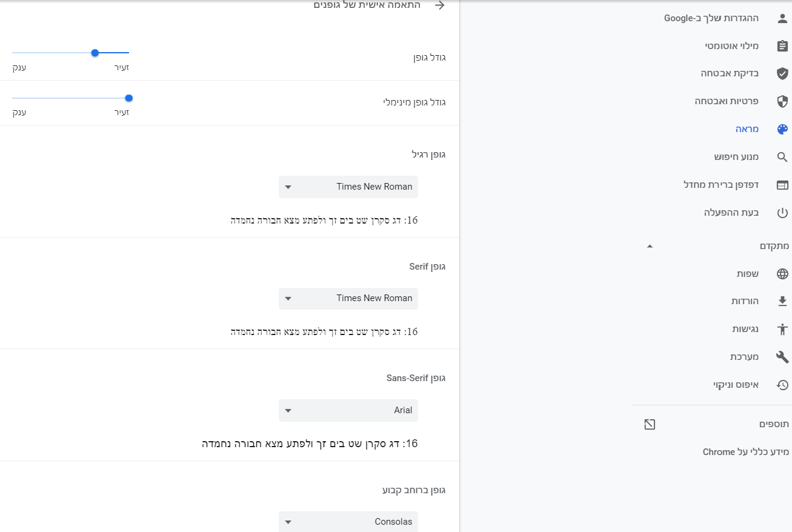Go back using the arrow beside font customization
Image resolution: width=792 pixels, height=532 pixels.
(x=440, y=5)
